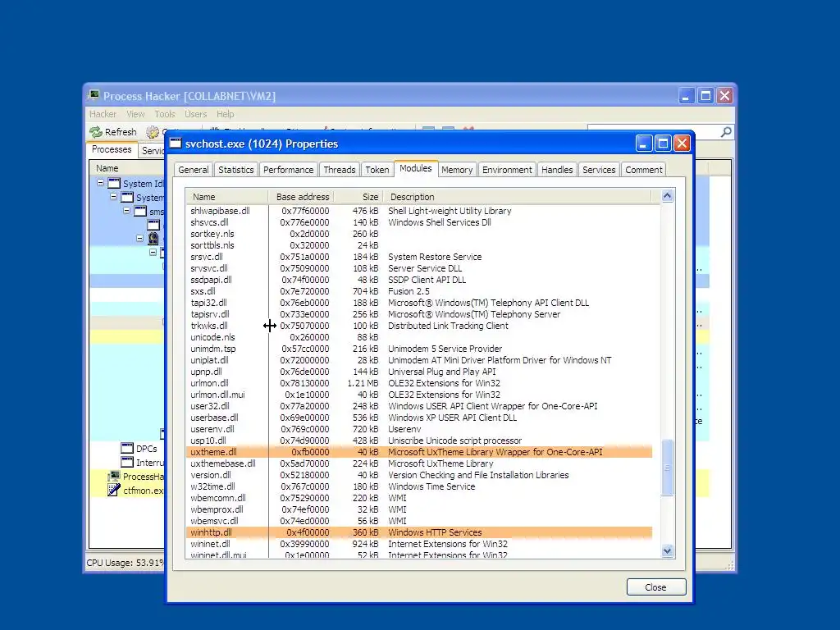The height and width of the screenshot is (630, 840).
Task: Collapse the System Idle Process tree node
Action: coord(100,183)
